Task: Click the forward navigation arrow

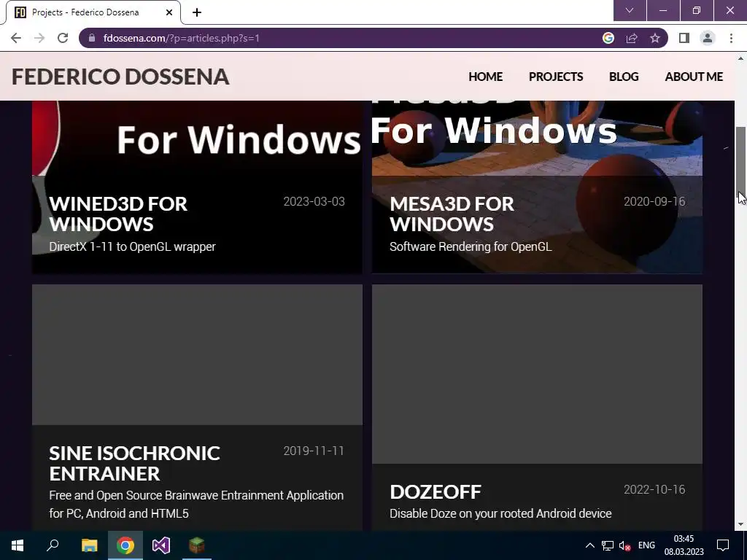Action: tap(39, 38)
